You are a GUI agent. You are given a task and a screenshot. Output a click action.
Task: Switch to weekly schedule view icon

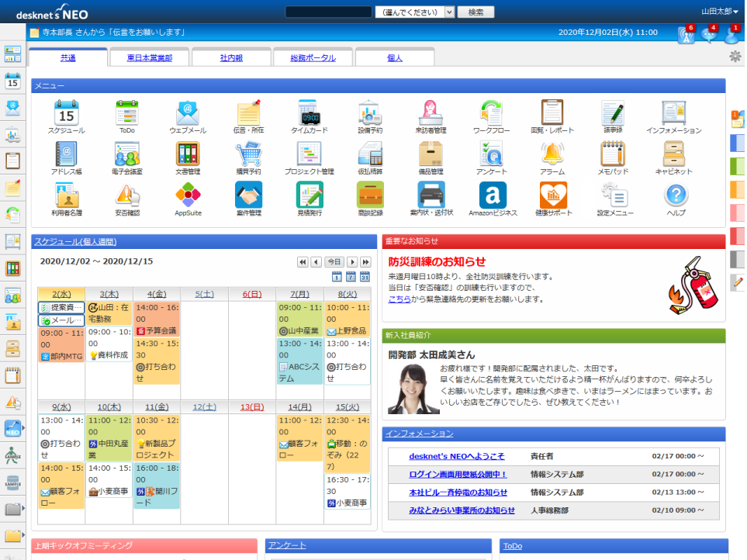tap(351, 277)
